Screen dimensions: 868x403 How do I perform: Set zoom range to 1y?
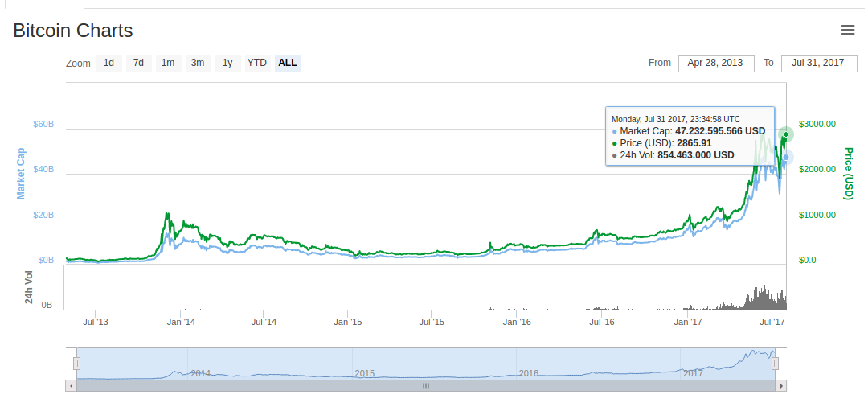227,63
